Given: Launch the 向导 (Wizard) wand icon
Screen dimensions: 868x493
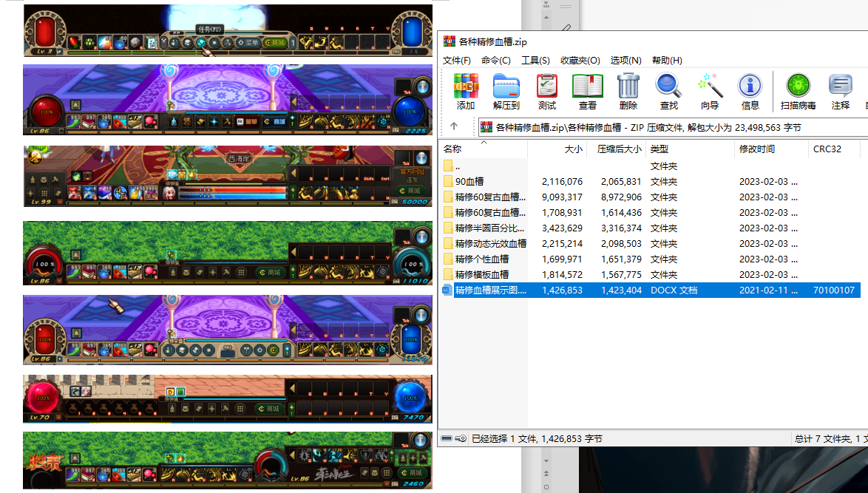Looking at the screenshot, I should (x=710, y=91).
